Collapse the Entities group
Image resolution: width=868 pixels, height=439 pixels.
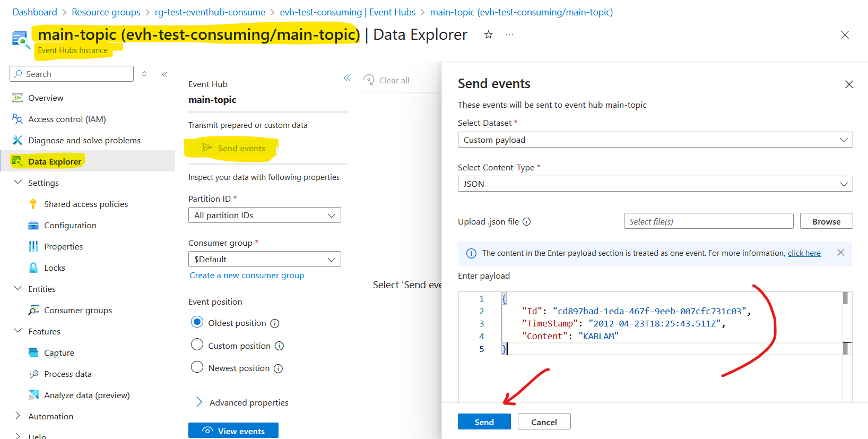pyautogui.click(x=18, y=288)
